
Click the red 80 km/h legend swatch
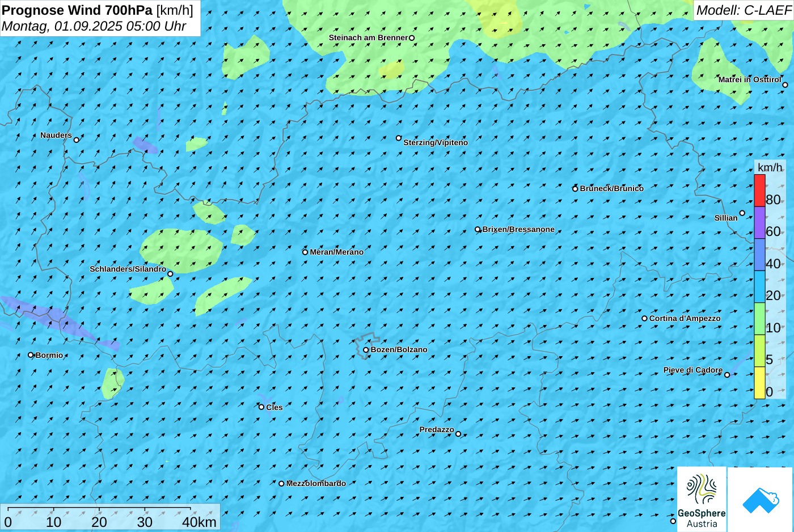pos(759,191)
